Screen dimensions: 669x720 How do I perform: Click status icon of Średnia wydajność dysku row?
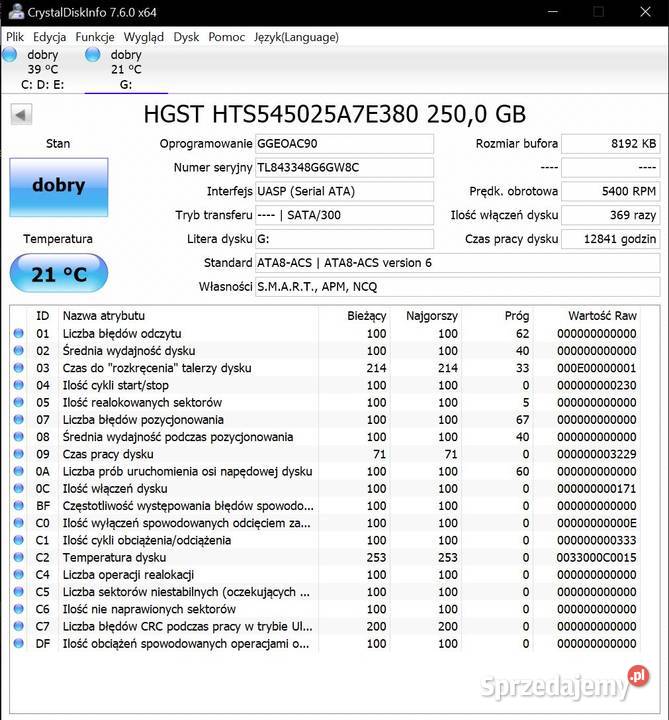19,351
